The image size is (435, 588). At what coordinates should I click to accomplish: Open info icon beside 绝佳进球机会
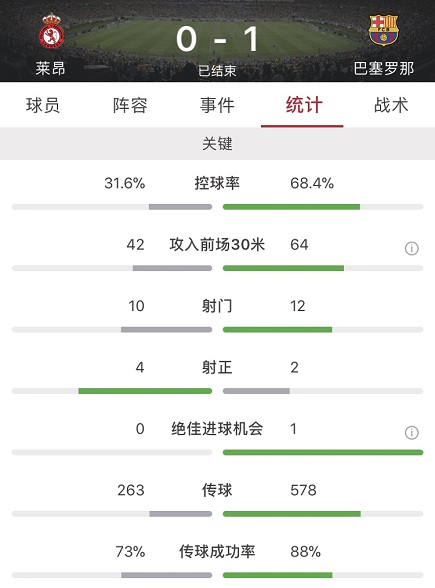point(411,432)
